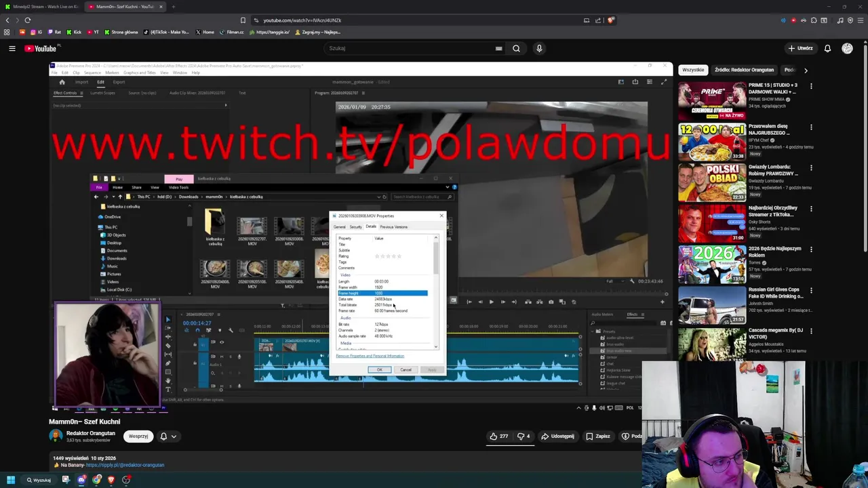The height and width of the screenshot is (488, 868).
Task: Open new browser tab with plus
Action: 173,7
